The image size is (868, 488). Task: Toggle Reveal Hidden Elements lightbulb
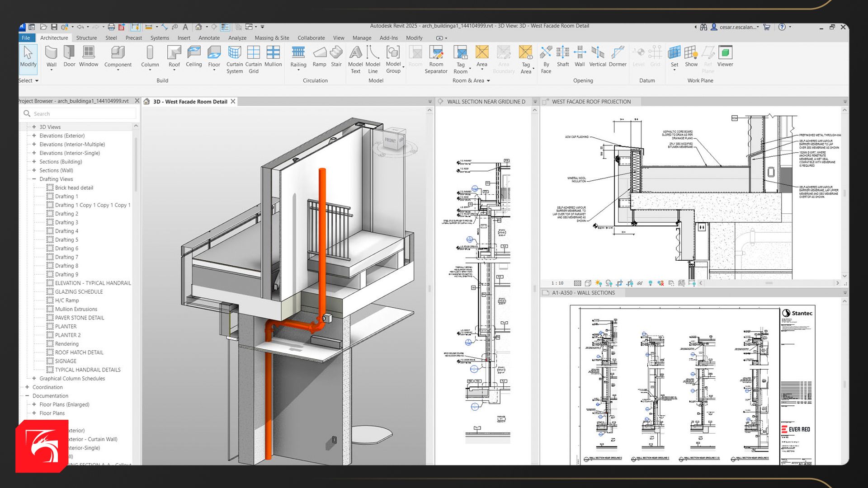[x=651, y=283]
